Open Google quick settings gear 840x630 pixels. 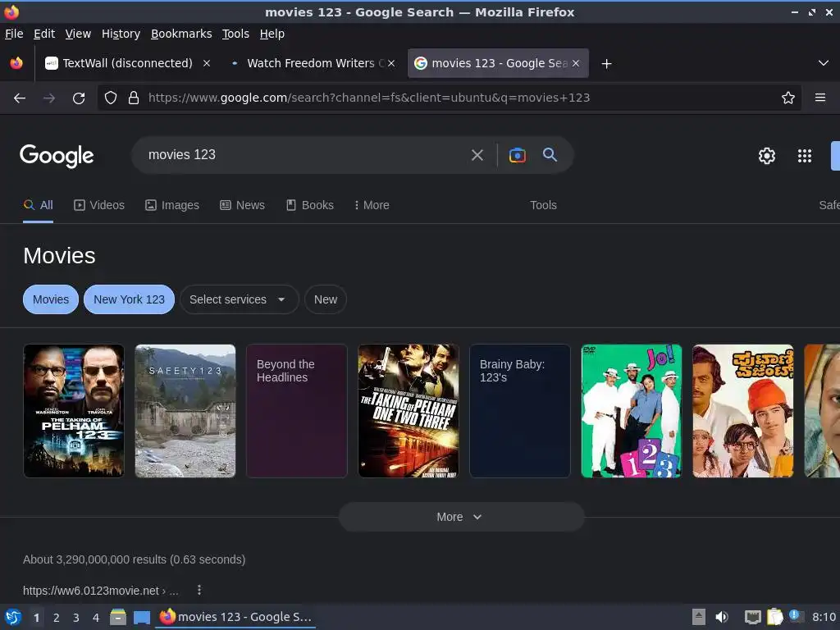pyautogui.click(x=767, y=156)
